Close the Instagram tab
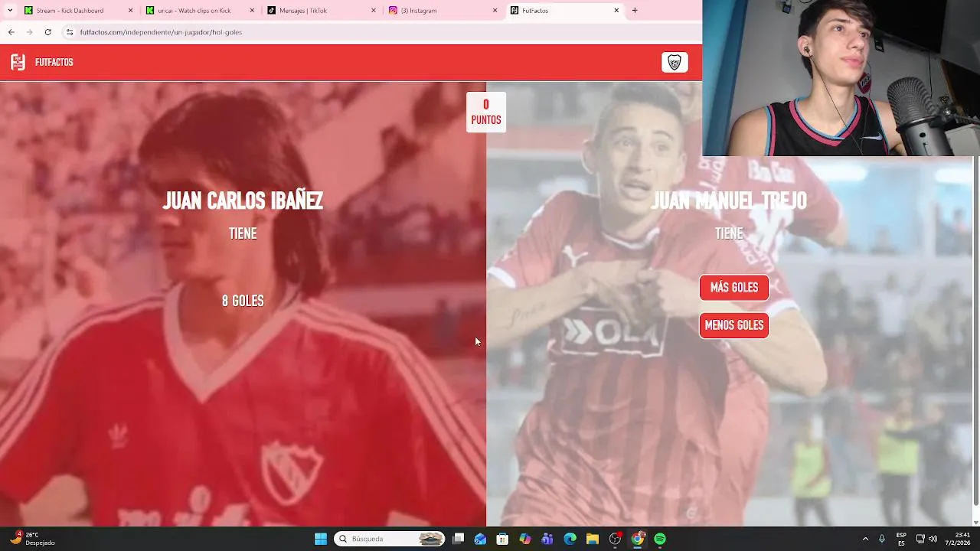Viewport: 980px width, 551px height. pyautogui.click(x=495, y=11)
